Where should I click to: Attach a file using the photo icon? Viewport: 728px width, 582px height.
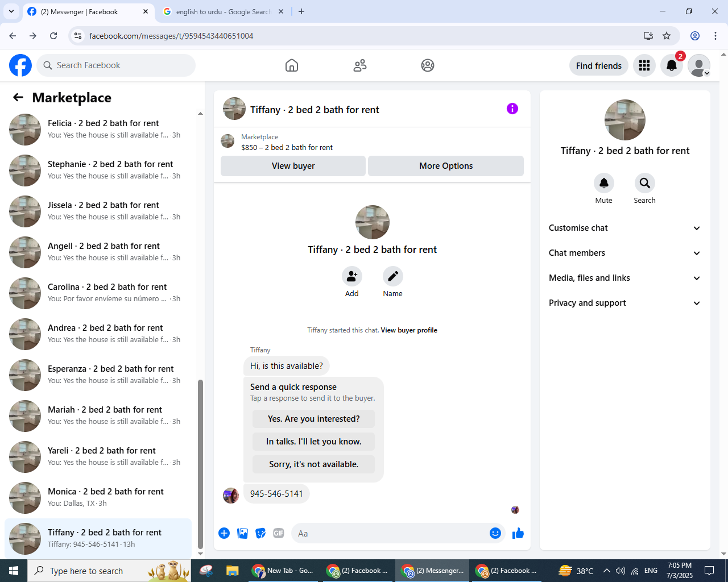click(x=242, y=533)
